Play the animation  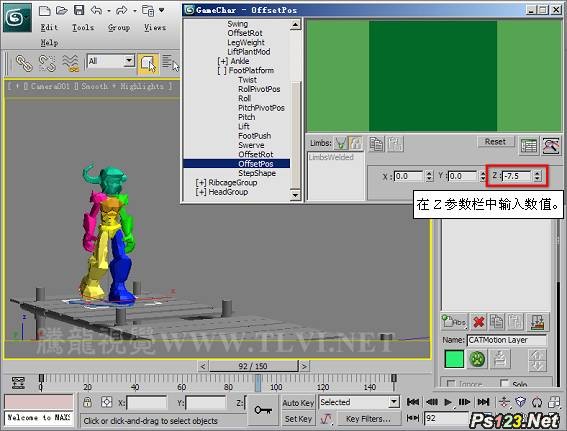click(448, 402)
